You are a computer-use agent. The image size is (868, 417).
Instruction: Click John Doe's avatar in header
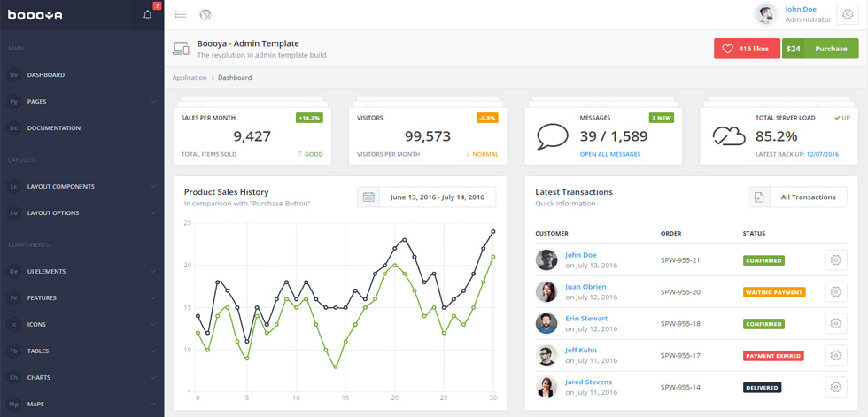click(767, 14)
